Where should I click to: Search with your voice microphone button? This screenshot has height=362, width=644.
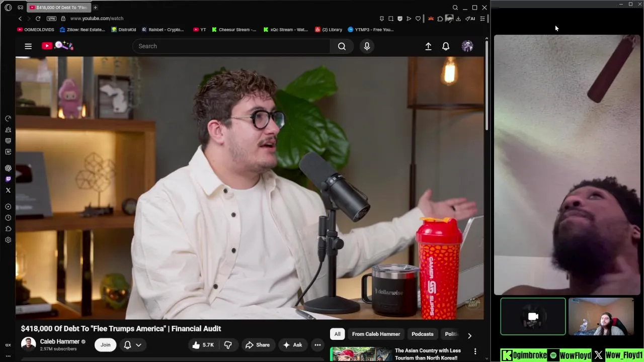pos(367,46)
